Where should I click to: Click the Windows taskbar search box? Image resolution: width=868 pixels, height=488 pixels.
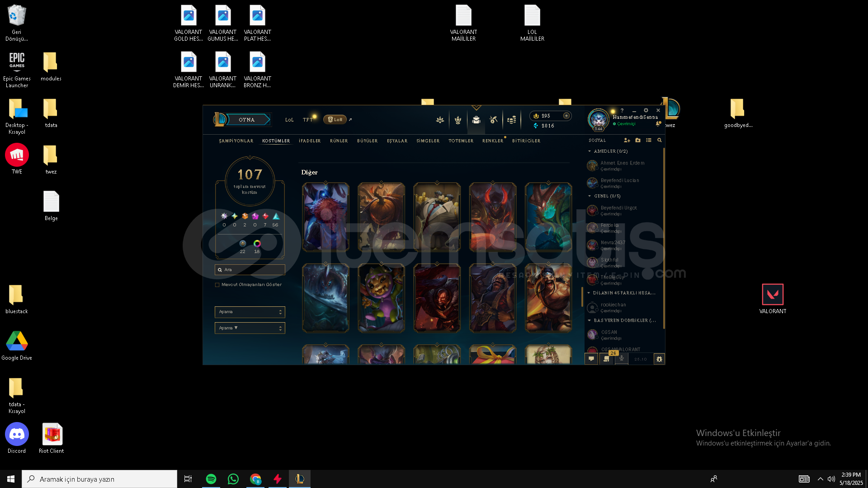99,479
